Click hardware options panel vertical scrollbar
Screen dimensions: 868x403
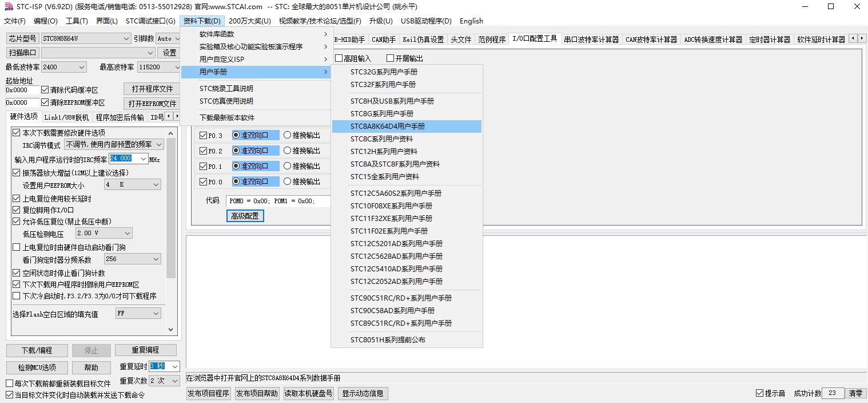[171, 231]
